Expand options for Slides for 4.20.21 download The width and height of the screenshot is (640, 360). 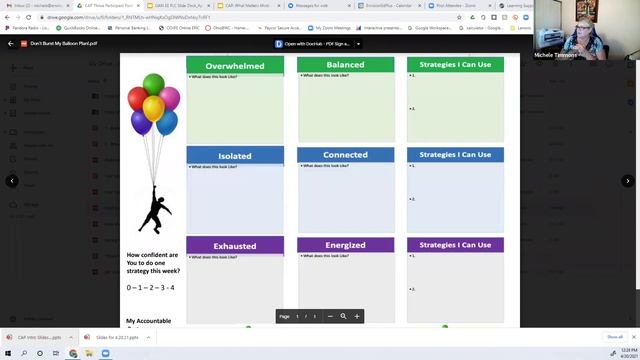tap(148, 338)
